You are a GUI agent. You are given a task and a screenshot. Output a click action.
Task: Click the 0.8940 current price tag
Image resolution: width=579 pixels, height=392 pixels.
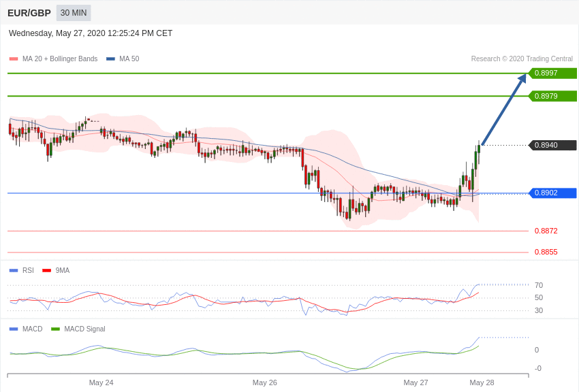552,145
